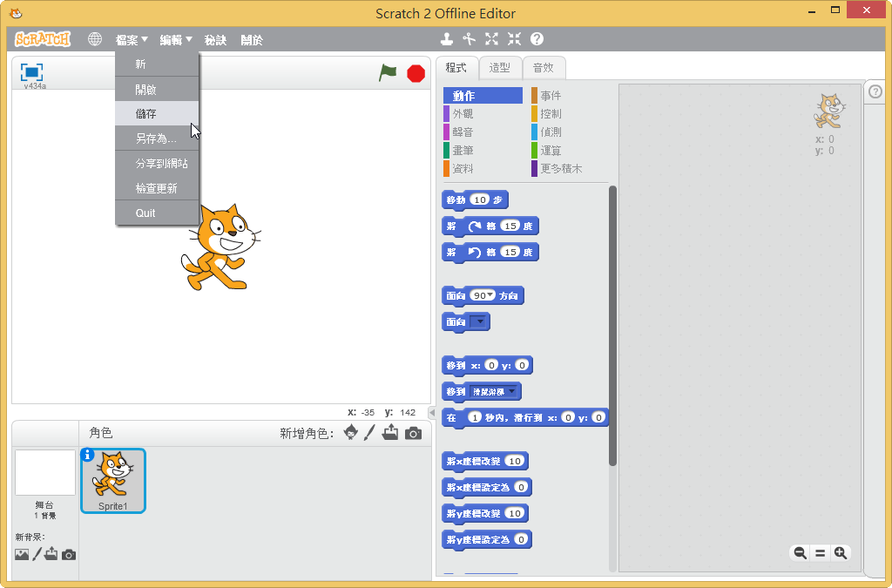Select the 控制 control category
This screenshot has width=892, height=588.
pyautogui.click(x=570, y=114)
